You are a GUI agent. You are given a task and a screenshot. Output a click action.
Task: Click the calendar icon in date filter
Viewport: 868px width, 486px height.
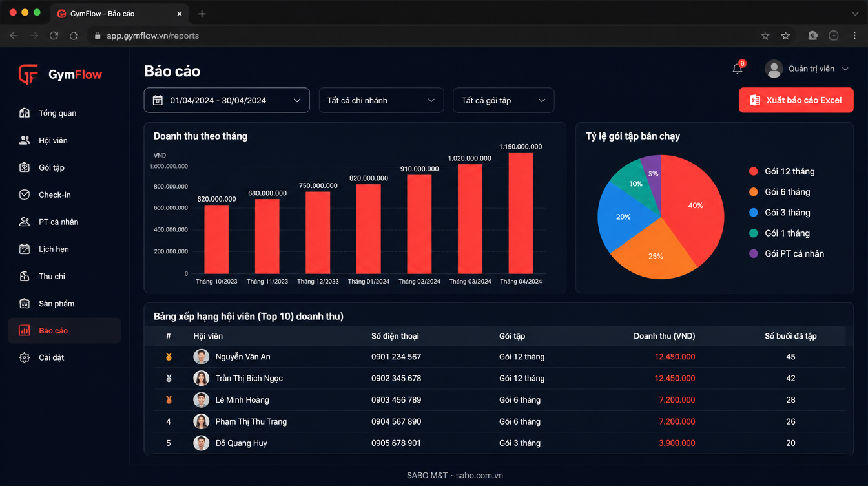pyautogui.click(x=158, y=100)
